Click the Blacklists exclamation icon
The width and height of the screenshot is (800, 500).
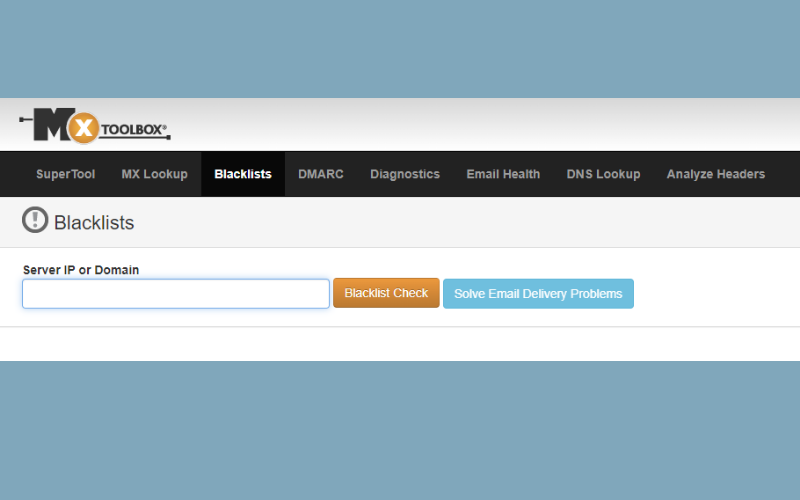click(35, 220)
